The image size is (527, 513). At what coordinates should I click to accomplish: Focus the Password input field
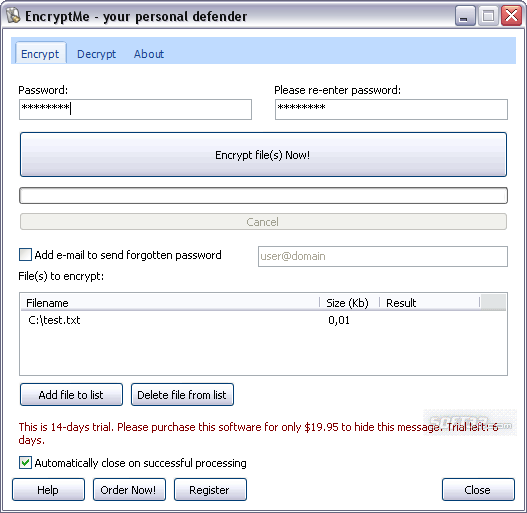click(x=135, y=109)
